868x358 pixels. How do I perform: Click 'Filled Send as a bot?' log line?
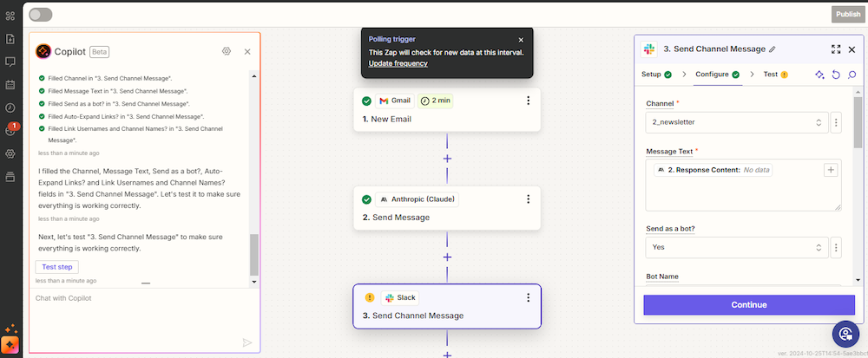pyautogui.click(x=120, y=104)
